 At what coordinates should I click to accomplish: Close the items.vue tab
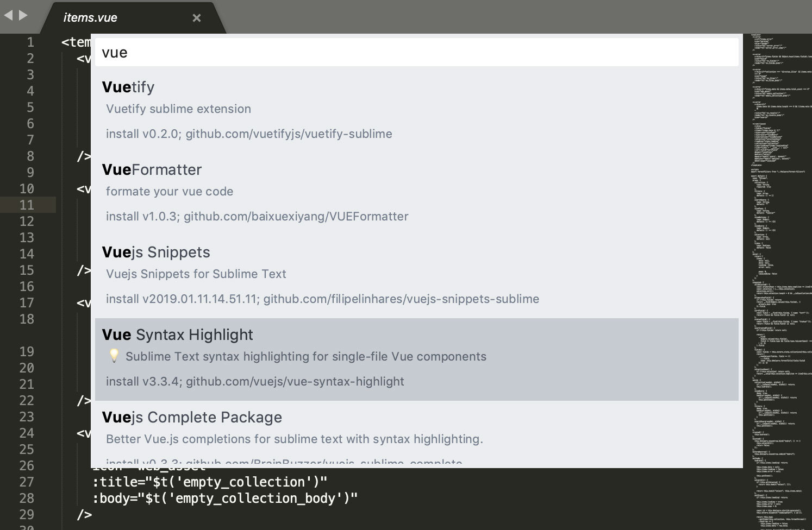(196, 17)
